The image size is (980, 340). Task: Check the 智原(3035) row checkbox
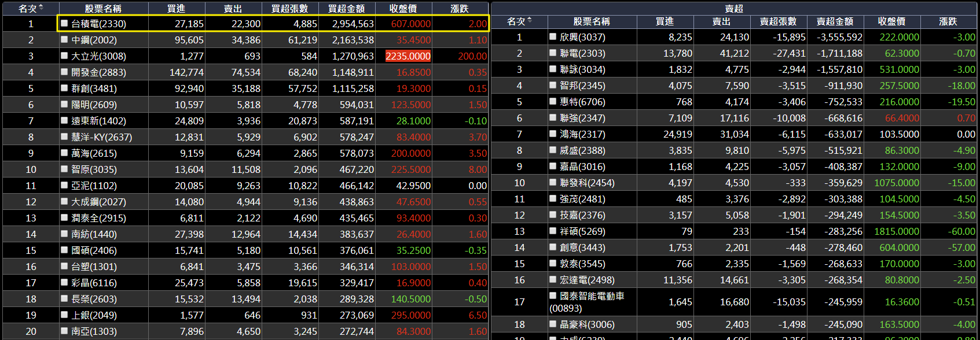coord(65,169)
